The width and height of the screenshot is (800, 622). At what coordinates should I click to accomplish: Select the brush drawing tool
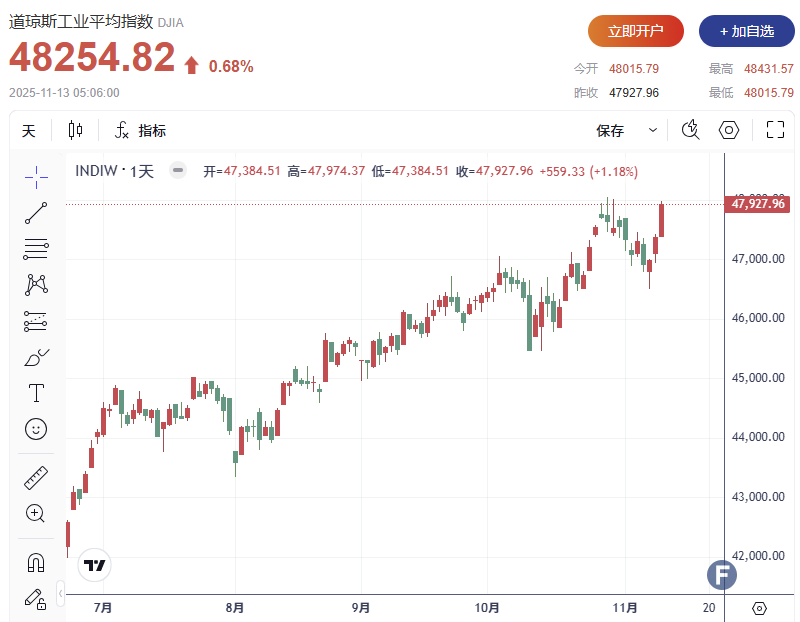tap(36, 357)
